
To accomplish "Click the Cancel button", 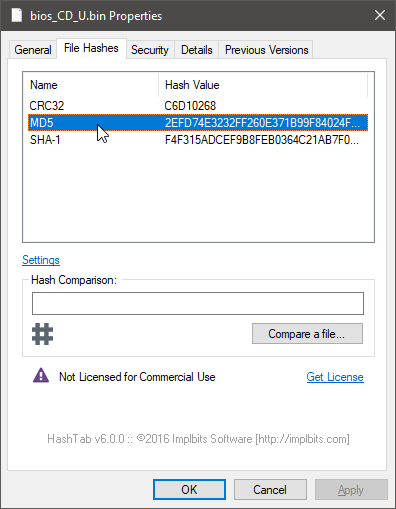I will (x=270, y=489).
